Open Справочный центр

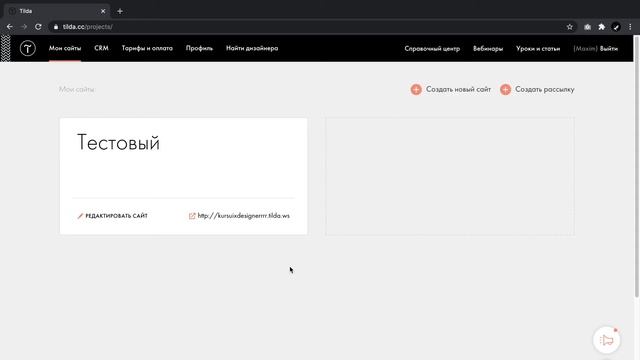(432, 49)
